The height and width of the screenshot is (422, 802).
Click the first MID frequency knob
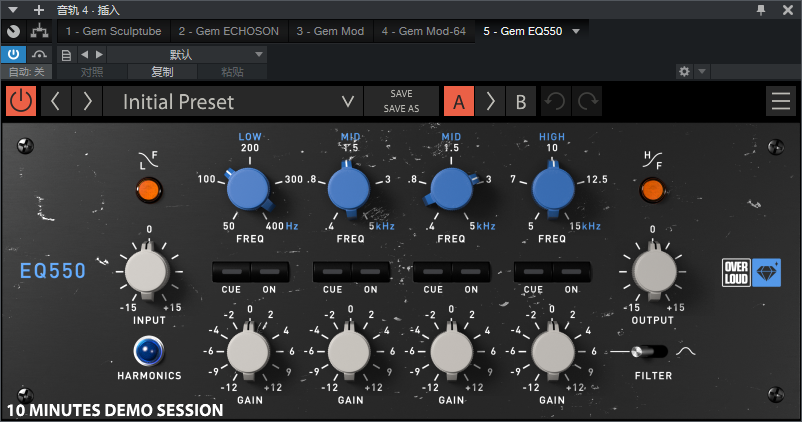point(349,189)
